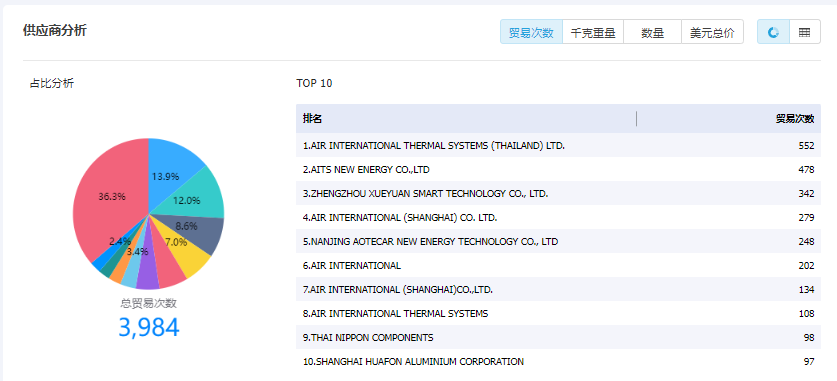The height and width of the screenshot is (381, 837).
Task: Click the purple pie slice
Action: coord(148,276)
